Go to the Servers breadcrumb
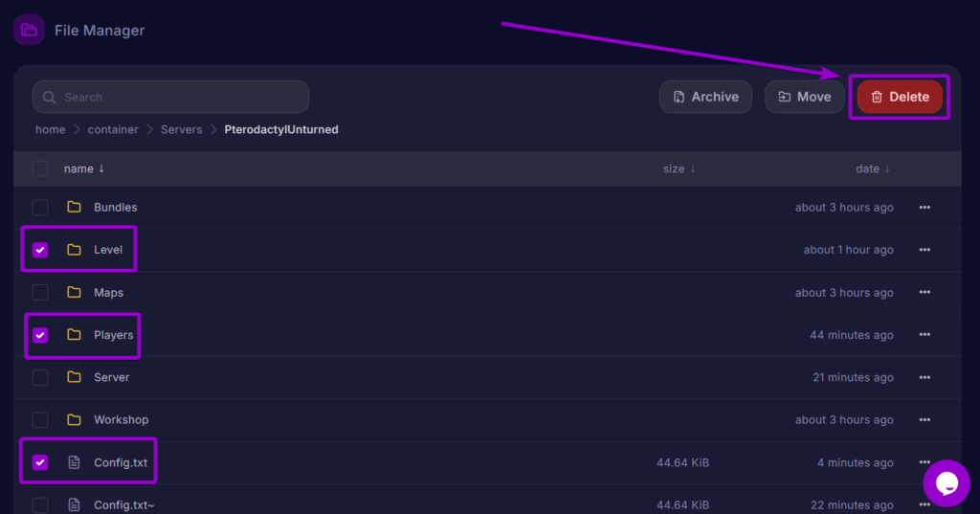This screenshot has width=980, height=514. point(181,129)
